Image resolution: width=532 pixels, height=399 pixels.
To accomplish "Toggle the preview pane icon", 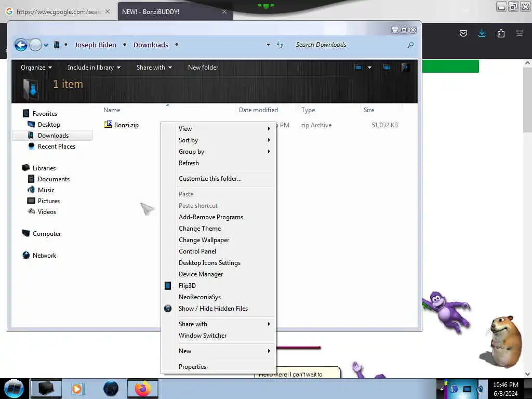I will pos(387,67).
